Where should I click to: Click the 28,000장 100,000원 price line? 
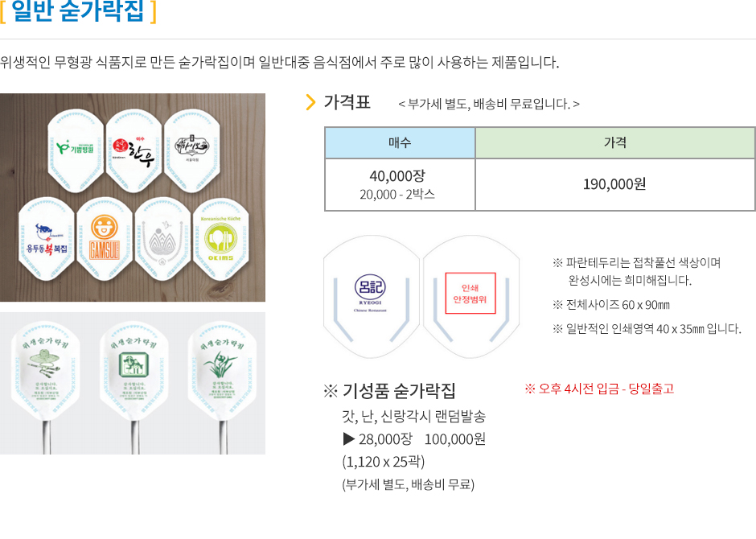[414, 439]
